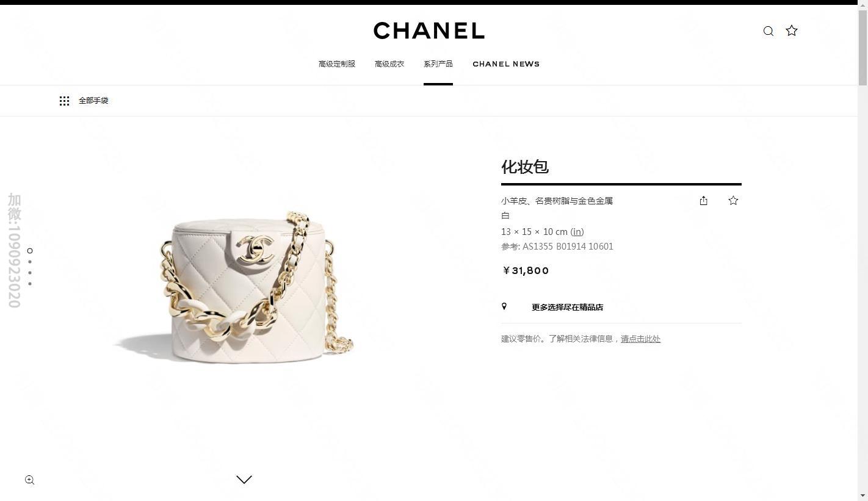Click the zoom magnifier icon below image
This screenshot has height=501, width=868.
pos(29,480)
